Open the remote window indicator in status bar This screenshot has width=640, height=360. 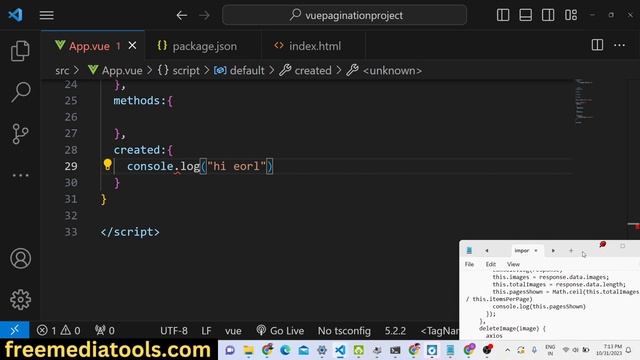(x=15, y=330)
